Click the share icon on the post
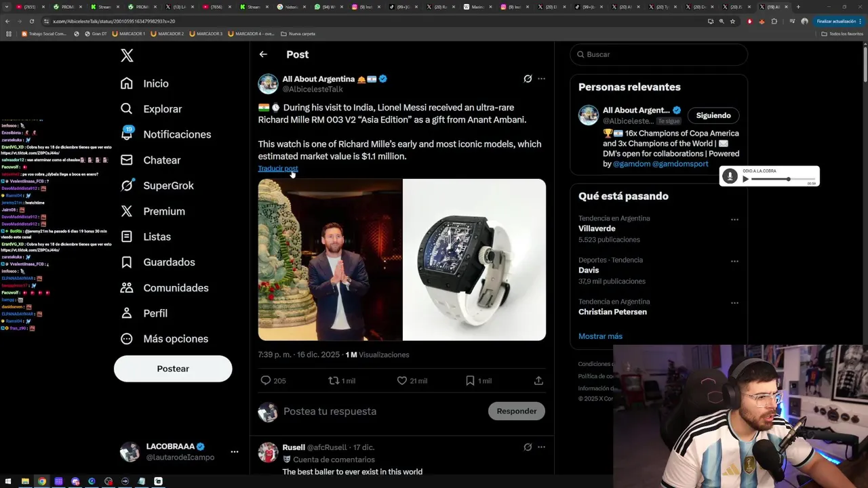 [538, 381]
